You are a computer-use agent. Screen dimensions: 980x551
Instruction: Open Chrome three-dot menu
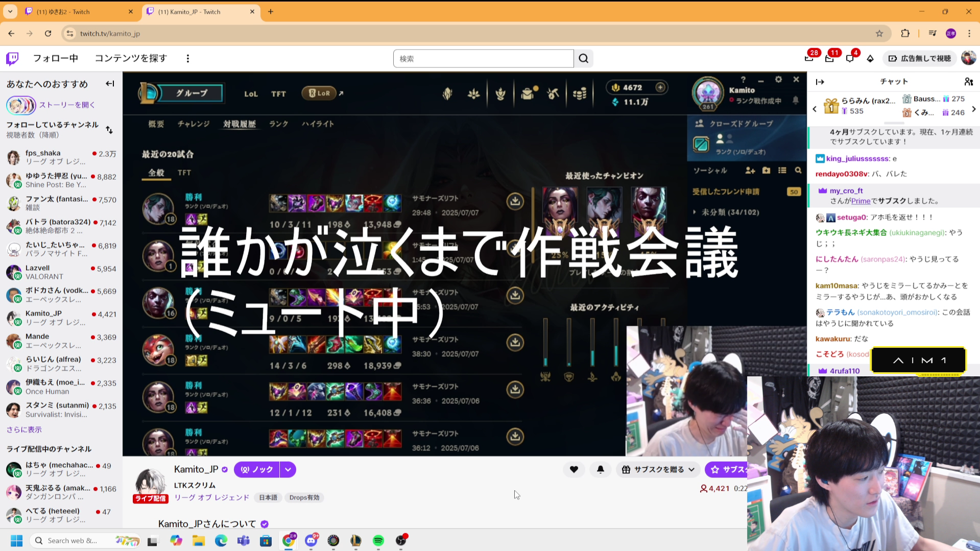tap(969, 34)
